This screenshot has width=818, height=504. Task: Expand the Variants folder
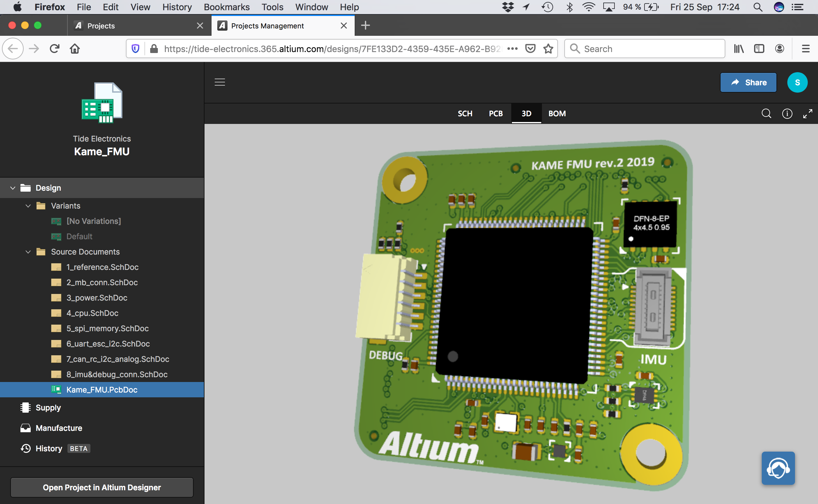pyautogui.click(x=28, y=205)
